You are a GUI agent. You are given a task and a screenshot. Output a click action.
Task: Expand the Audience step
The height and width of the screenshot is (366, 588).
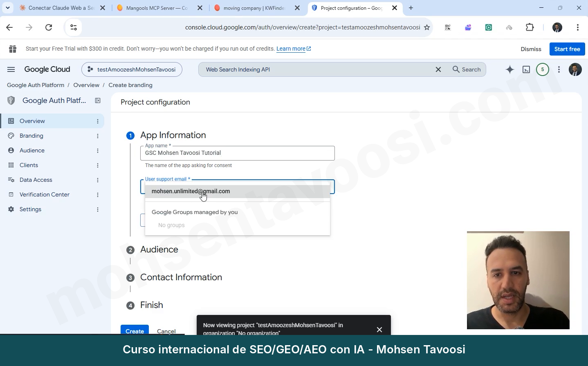tap(159, 250)
